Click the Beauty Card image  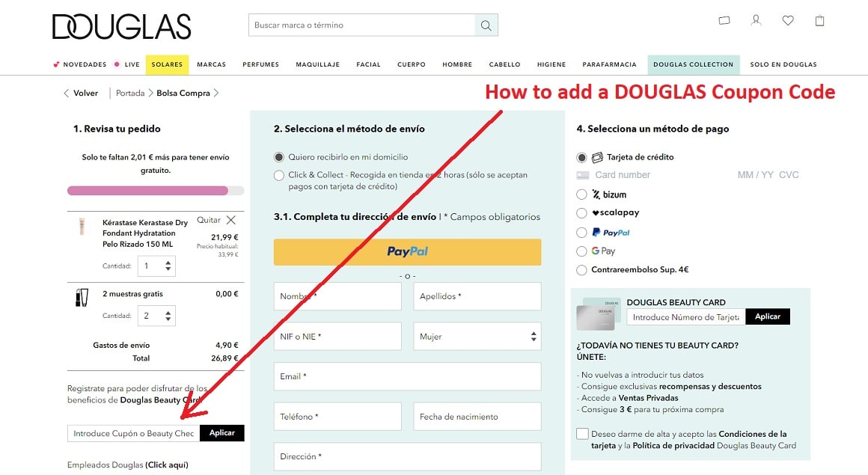[599, 313]
